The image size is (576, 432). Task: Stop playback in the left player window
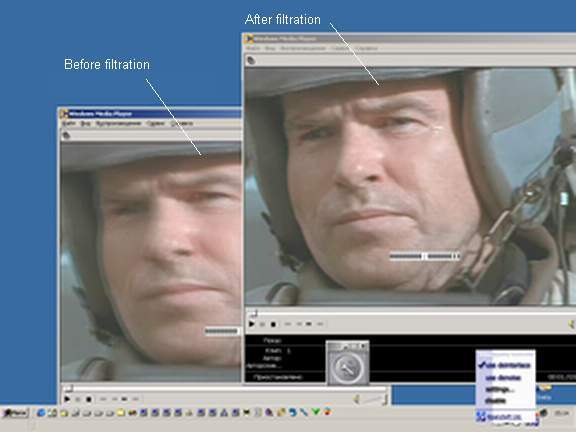pos(89,399)
